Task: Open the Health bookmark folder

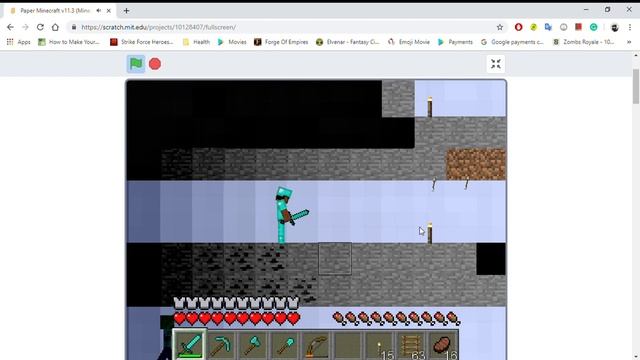Action: coord(196,42)
